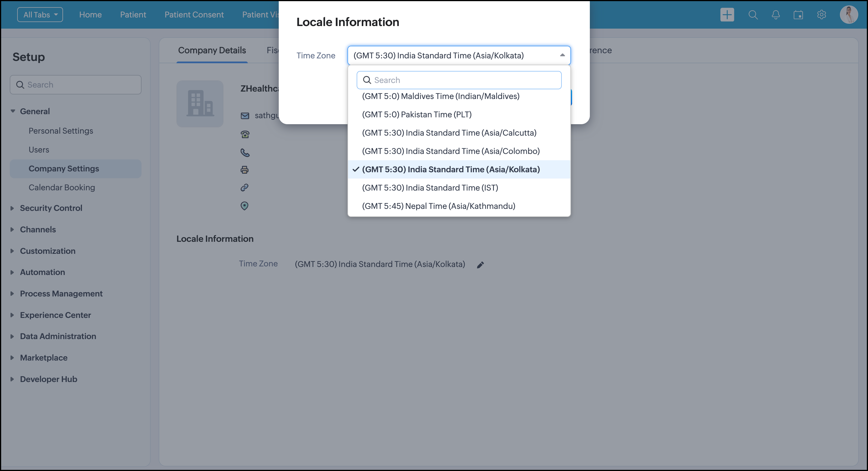Expand the Security Control section
The width and height of the screenshot is (868, 471).
51,208
